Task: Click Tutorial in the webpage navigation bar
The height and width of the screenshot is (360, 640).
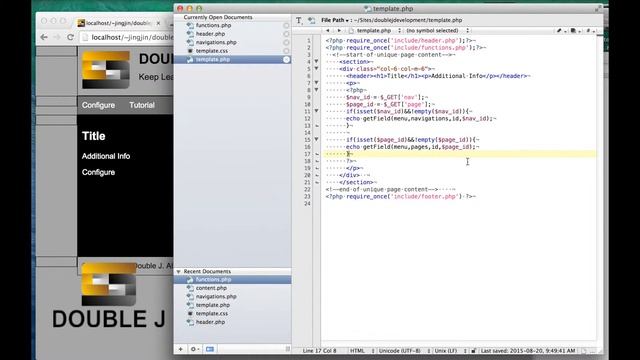Action: [x=142, y=105]
